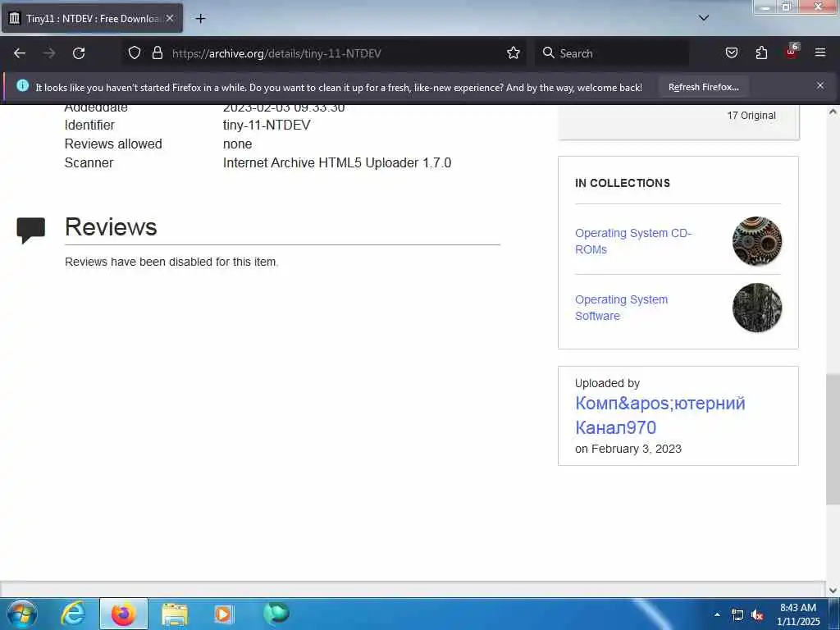Click the muted volume icon in tray
The image size is (840, 630).
click(x=757, y=615)
